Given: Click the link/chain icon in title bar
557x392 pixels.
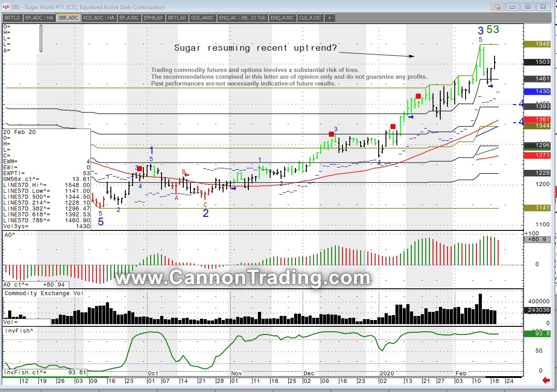Looking at the screenshot, I should click(x=497, y=7).
